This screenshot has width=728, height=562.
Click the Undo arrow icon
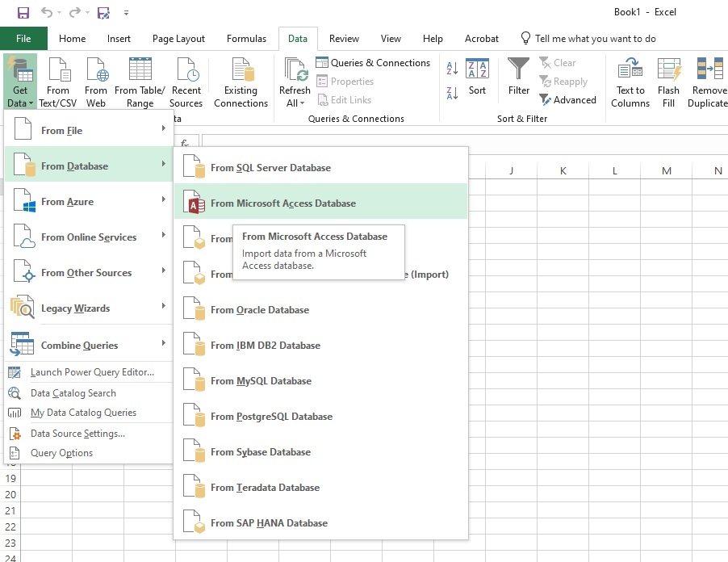pyautogui.click(x=47, y=12)
